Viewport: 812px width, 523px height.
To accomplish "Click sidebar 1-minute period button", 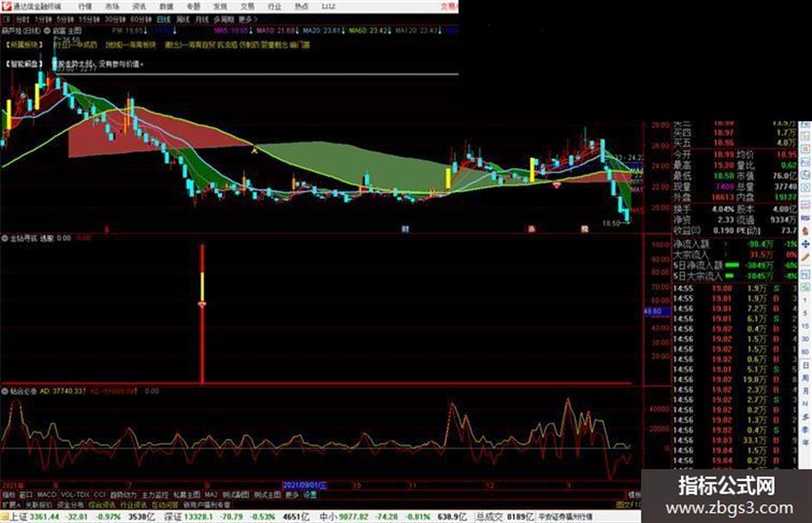I will tap(805, 300).
